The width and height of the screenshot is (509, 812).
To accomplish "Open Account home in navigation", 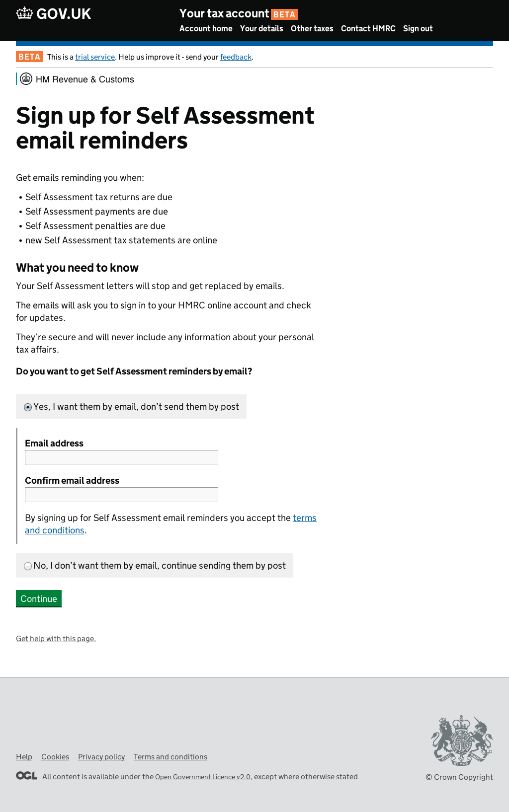I will pos(206,29).
